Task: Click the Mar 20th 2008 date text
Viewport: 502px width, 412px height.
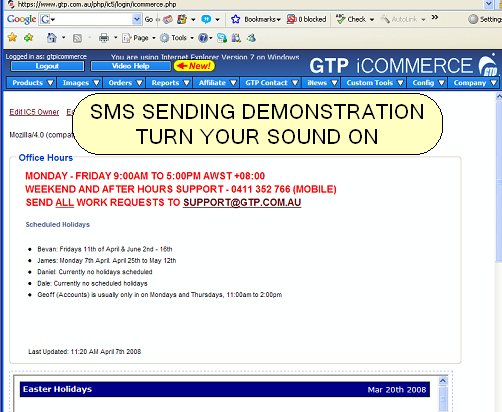Action: pyautogui.click(x=397, y=390)
